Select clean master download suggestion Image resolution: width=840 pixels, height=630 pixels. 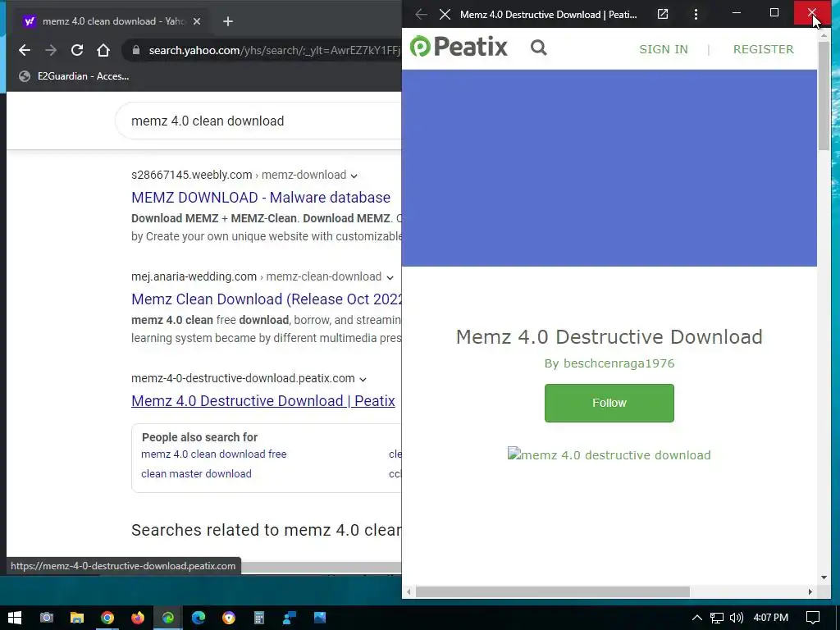196,473
